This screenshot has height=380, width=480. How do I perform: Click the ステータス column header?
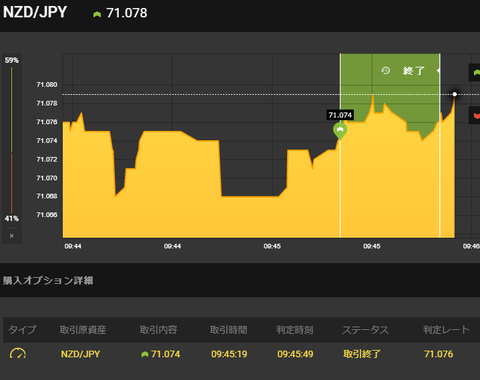366,330
